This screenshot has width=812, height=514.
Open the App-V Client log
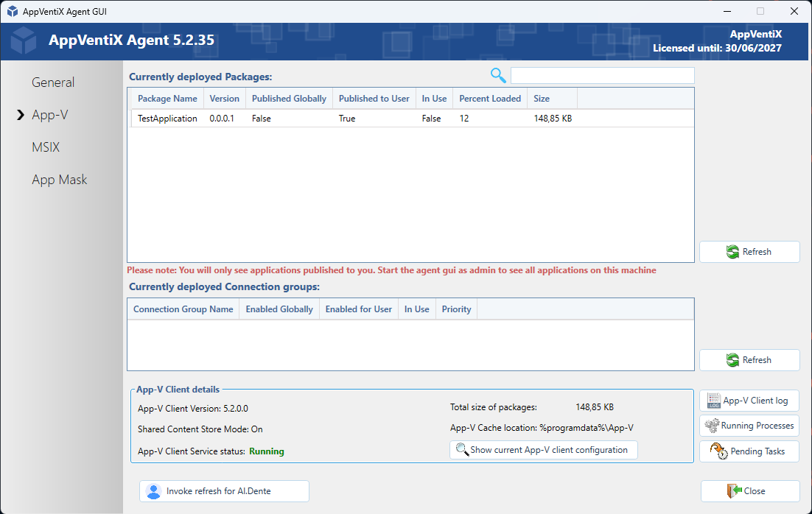[x=749, y=401]
